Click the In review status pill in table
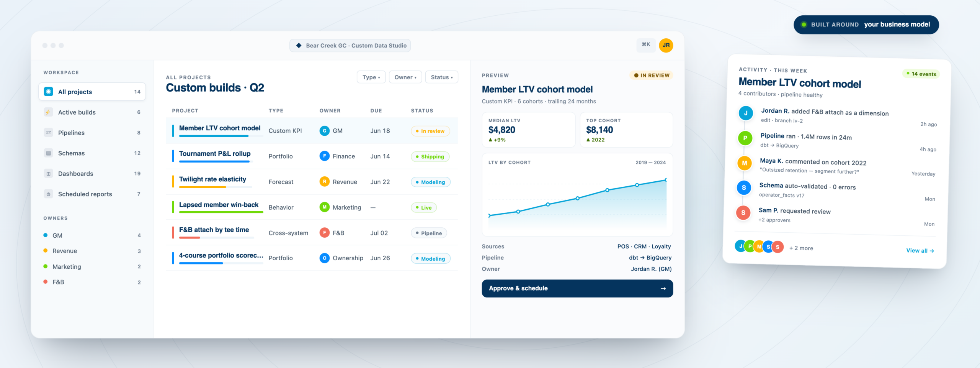The height and width of the screenshot is (368, 980). [x=430, y=131]
